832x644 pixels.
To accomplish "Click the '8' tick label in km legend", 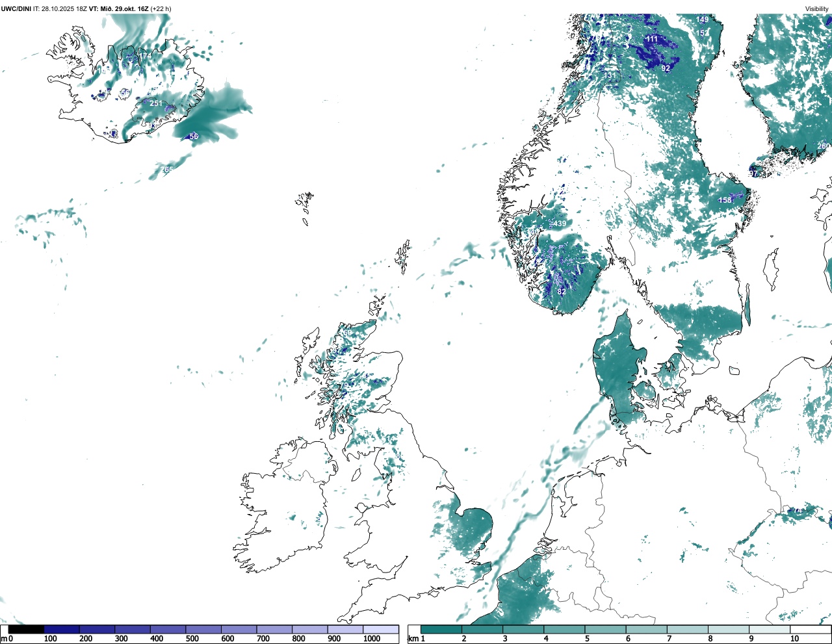I will point(710,639).
